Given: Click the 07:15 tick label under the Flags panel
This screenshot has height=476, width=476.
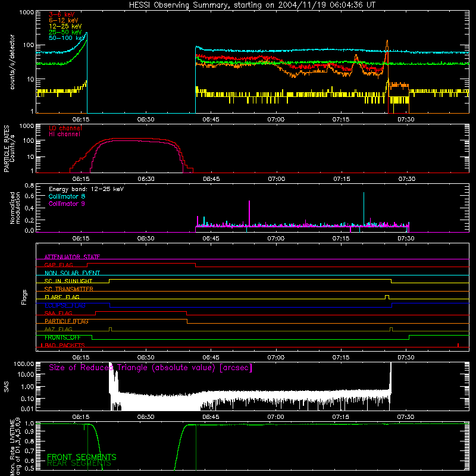Looking at the screenshot, I should [340, 358].
